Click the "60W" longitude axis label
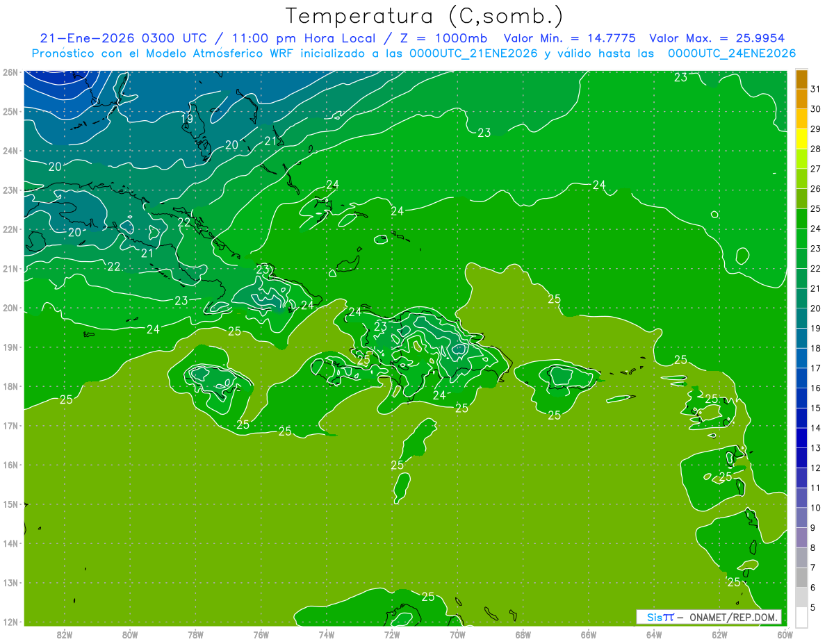This screenshot has width=834, height=644. click(x=784, y=634)
